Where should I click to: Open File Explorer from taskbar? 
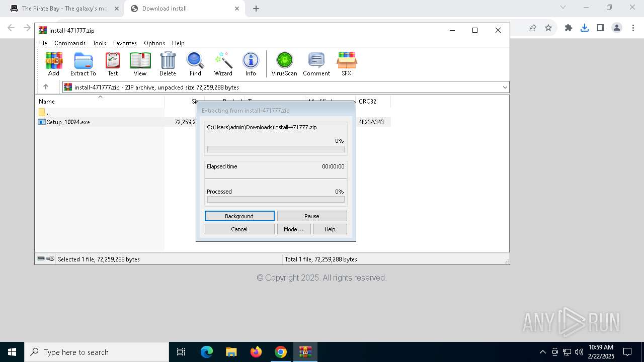pos(231,352)
